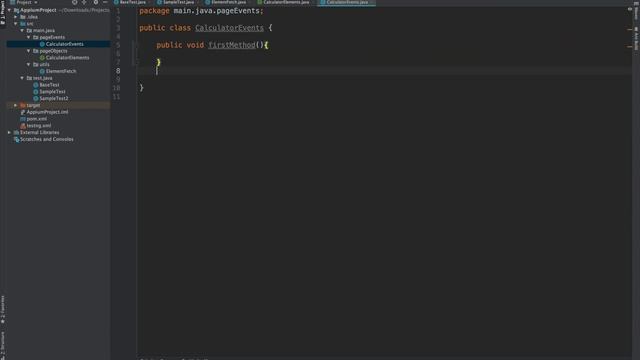
Task: Click the CalculatorElements class icon in tree
Action: click(x=42, y=58)
